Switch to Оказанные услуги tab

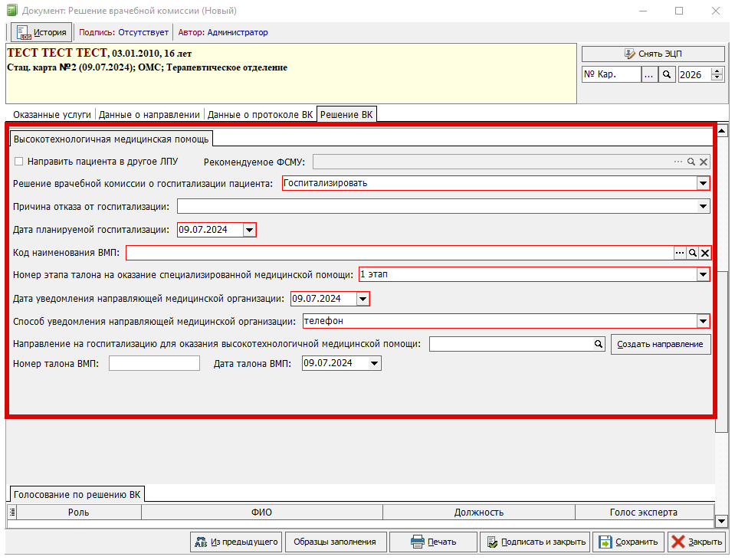coord(52,115)
